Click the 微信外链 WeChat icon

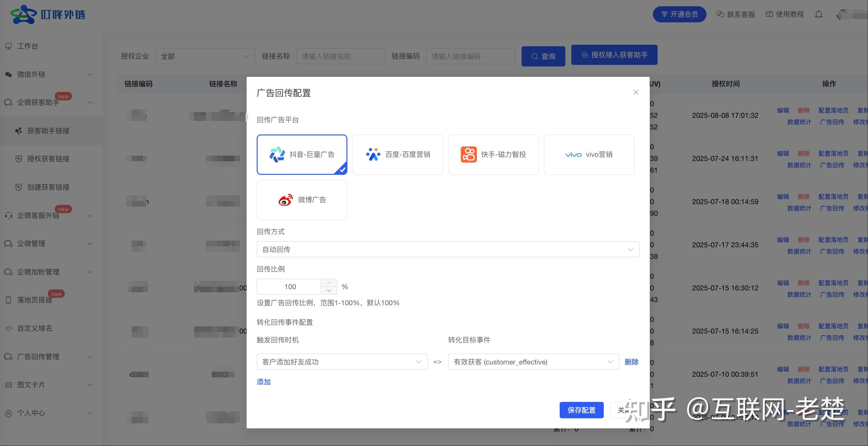pyautogui.click(x=9, y=74)
